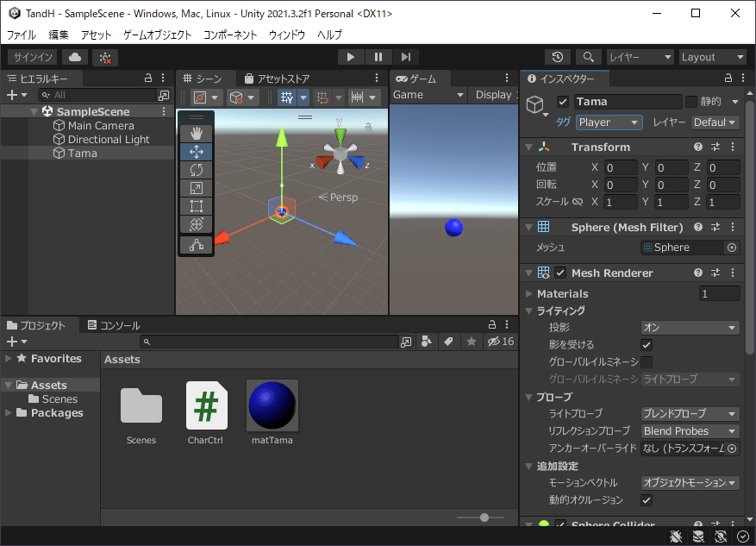756x546 pixels.
Task: Lock the Project panel
Action: point(491,324)
